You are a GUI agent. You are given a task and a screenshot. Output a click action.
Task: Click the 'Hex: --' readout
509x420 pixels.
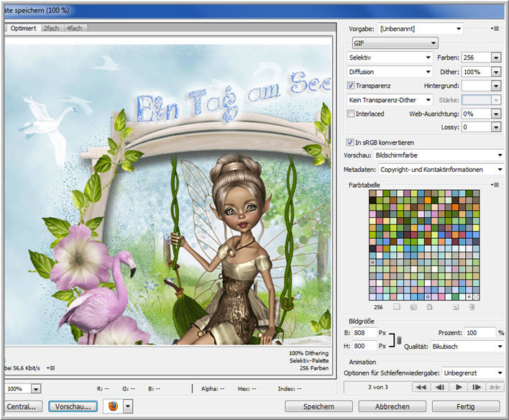[247, 388]
